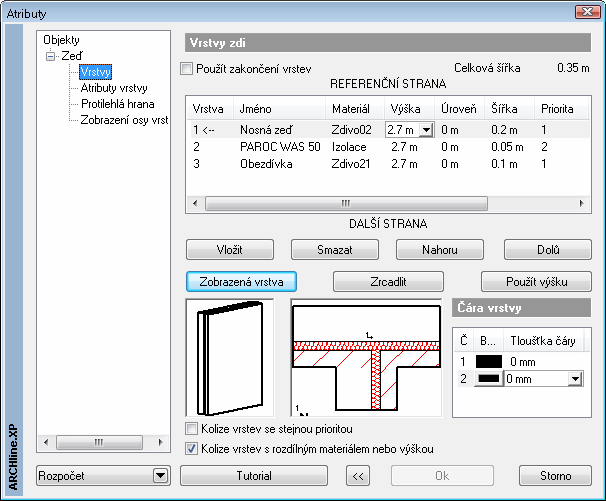Click Výška column header
Image resolution: width=606 pixels, height=501 pixels.
[410, 109]
